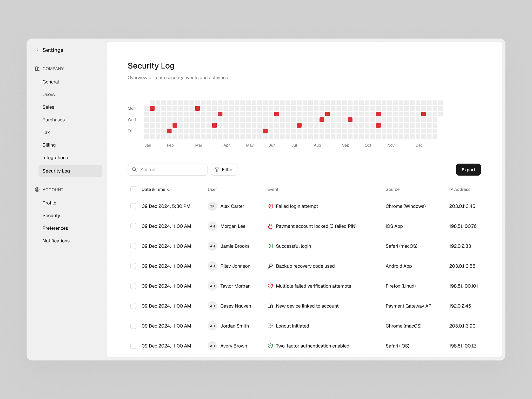Click the red shield icon on Taylor Morgan's row
Image resolution: width=532 pixels, height=399 pixels.
(x=270, y=286)
